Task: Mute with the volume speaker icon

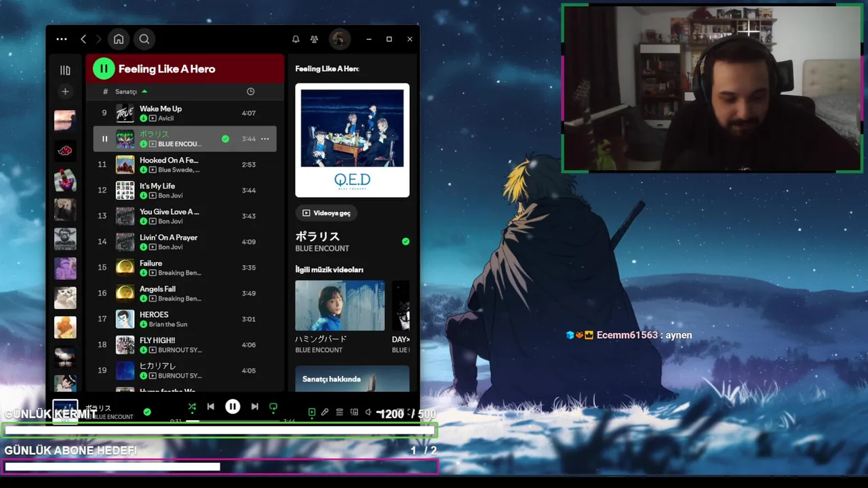Action: (368, 412)
